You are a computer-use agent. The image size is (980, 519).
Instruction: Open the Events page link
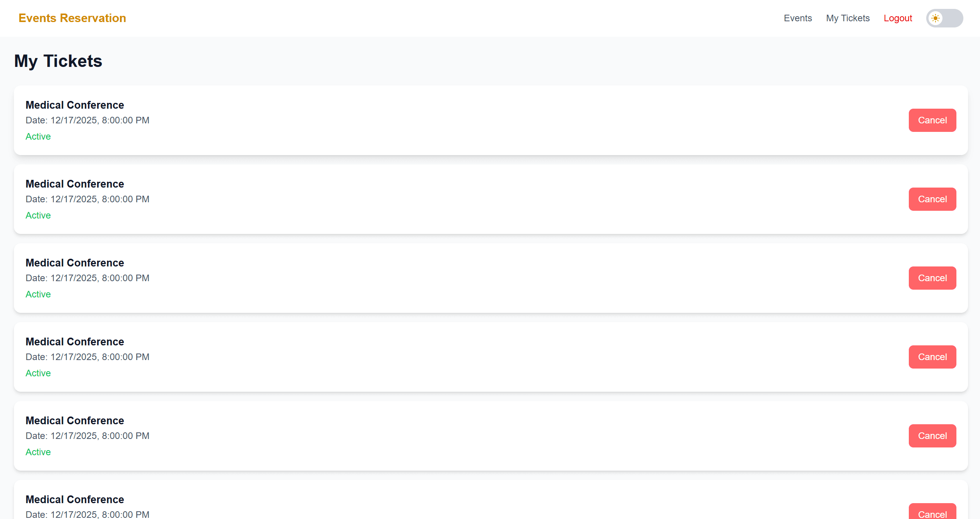tap(798, 18)
